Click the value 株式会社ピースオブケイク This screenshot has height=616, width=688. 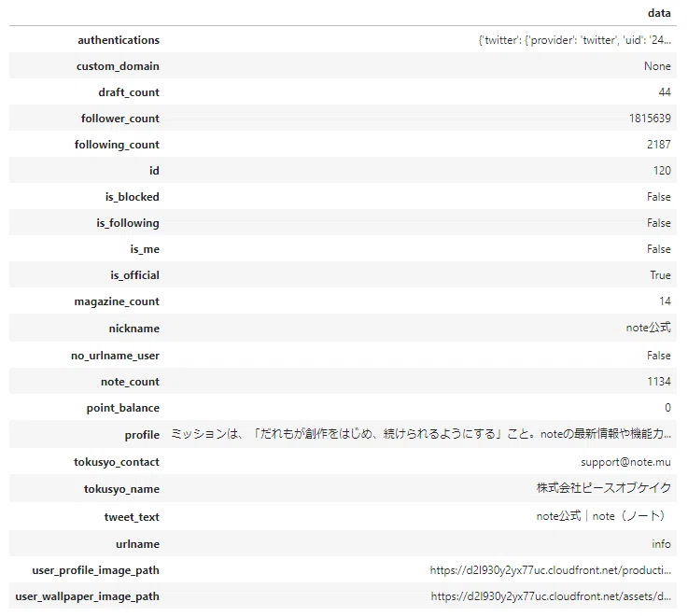click(x=604, y=488)
